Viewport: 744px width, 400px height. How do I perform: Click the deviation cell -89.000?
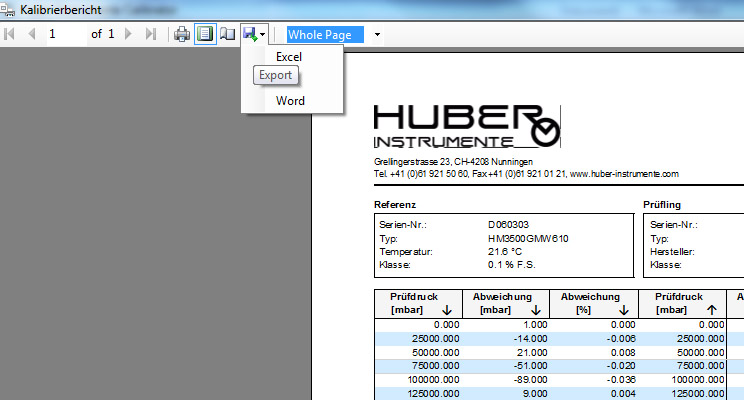[530, 380]
